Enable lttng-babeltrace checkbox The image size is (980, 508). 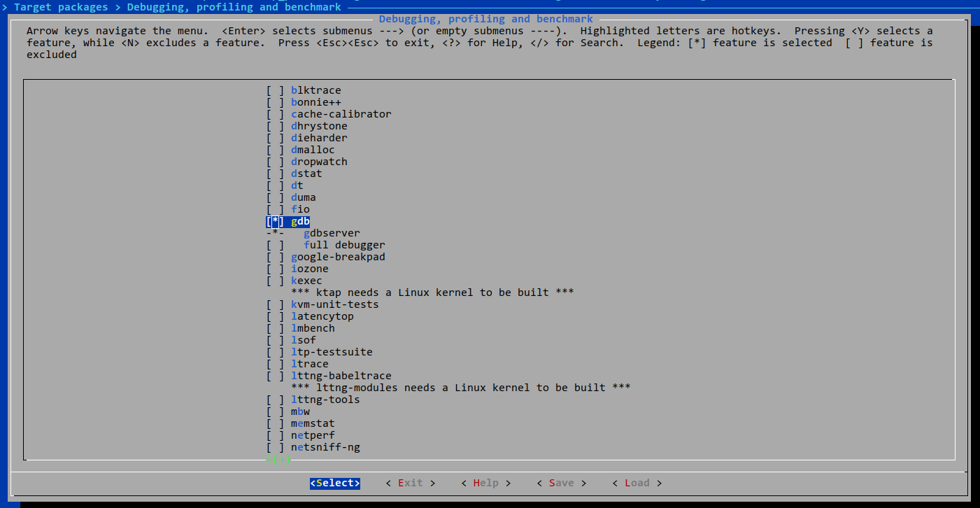coord(275,376)
